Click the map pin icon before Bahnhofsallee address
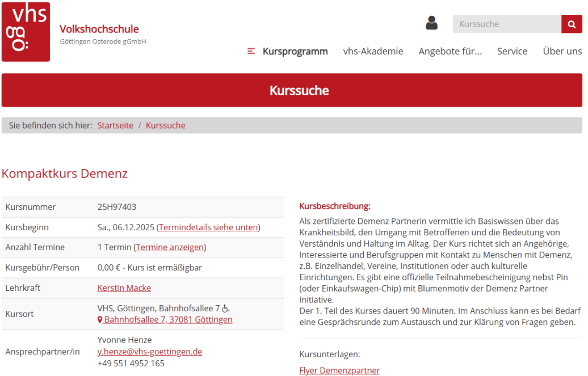588x376 pixels. click(x=100, y=320)
